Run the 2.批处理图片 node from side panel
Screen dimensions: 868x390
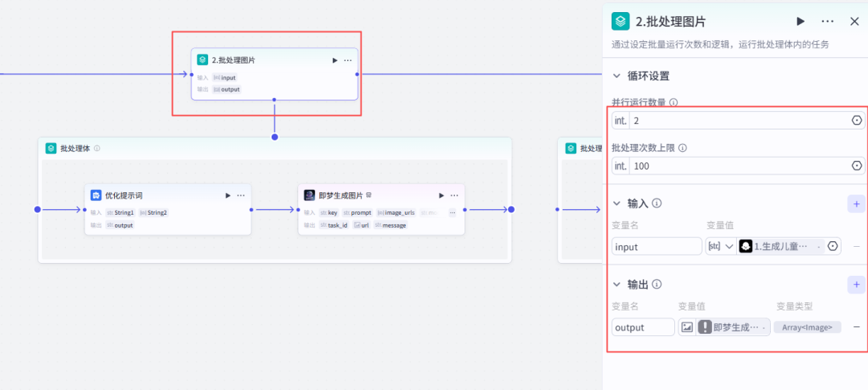click(x=800, y=22)
